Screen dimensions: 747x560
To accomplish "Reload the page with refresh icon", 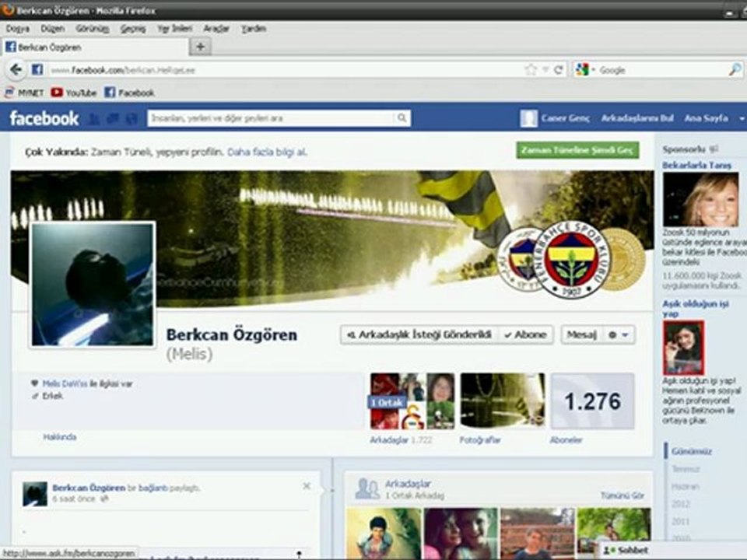I will click(x=559, y=70).
